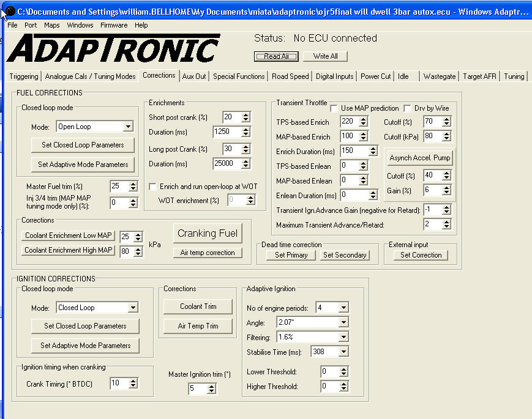Click the Long post Crank value field
532x419 pixels.
pos(232,149)
